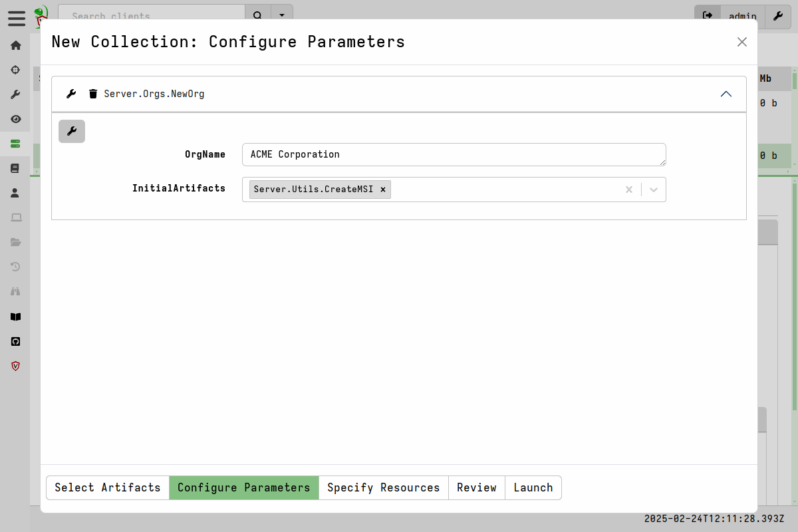Viewport: 798px width, 532px height.
Task: Open the documentation book icon
Action: pos(15,317)
